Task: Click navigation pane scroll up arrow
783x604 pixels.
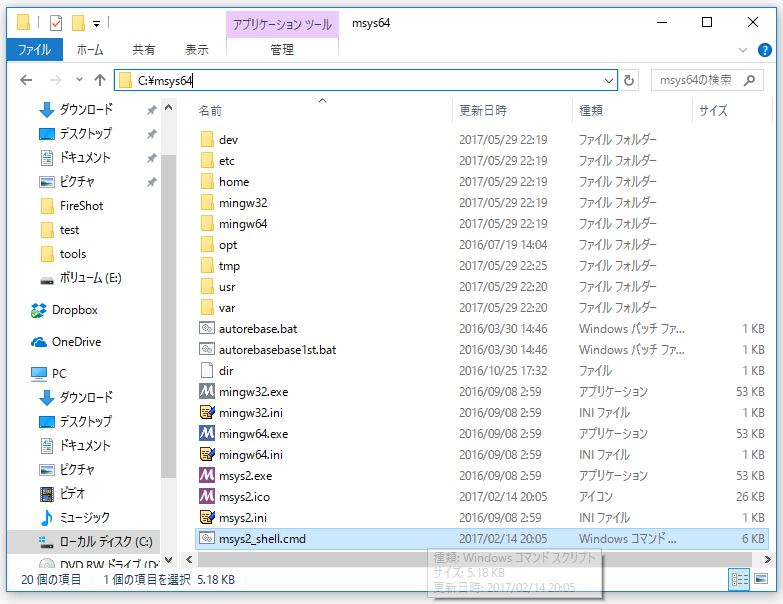Action: [x=169, y=107]
